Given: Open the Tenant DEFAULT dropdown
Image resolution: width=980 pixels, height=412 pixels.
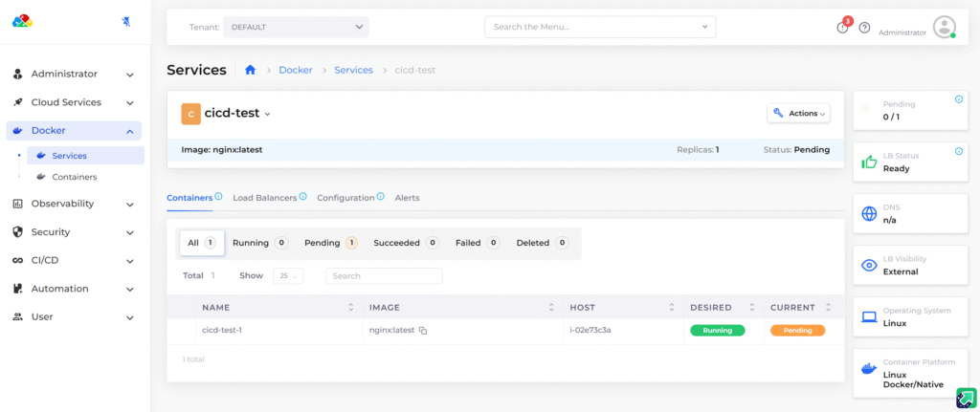Looking at the screenshot, I should (x=295, y=27).
